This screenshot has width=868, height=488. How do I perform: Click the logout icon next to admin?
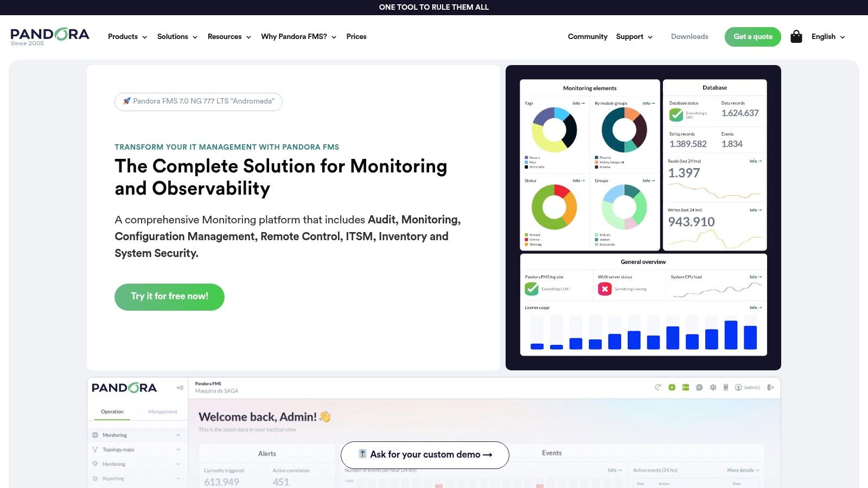point(770,387)
